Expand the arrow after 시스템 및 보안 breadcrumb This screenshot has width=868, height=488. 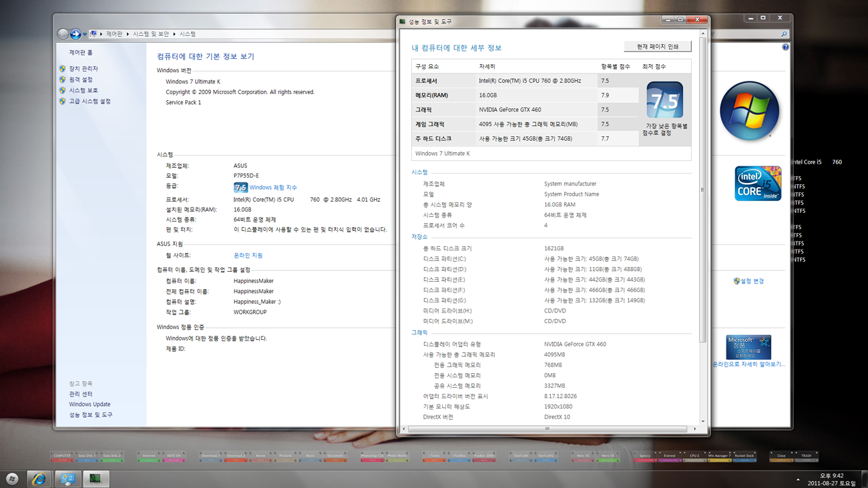174,34
